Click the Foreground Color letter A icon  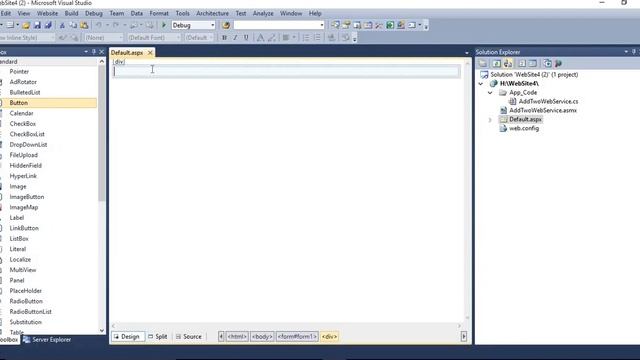(x=260, y=38)
